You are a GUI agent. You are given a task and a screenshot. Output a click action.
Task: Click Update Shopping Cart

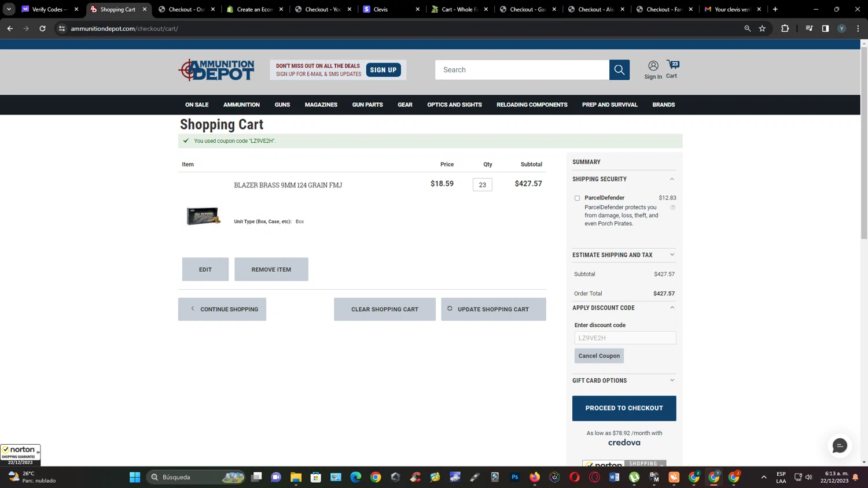click(x=494, y=309)
